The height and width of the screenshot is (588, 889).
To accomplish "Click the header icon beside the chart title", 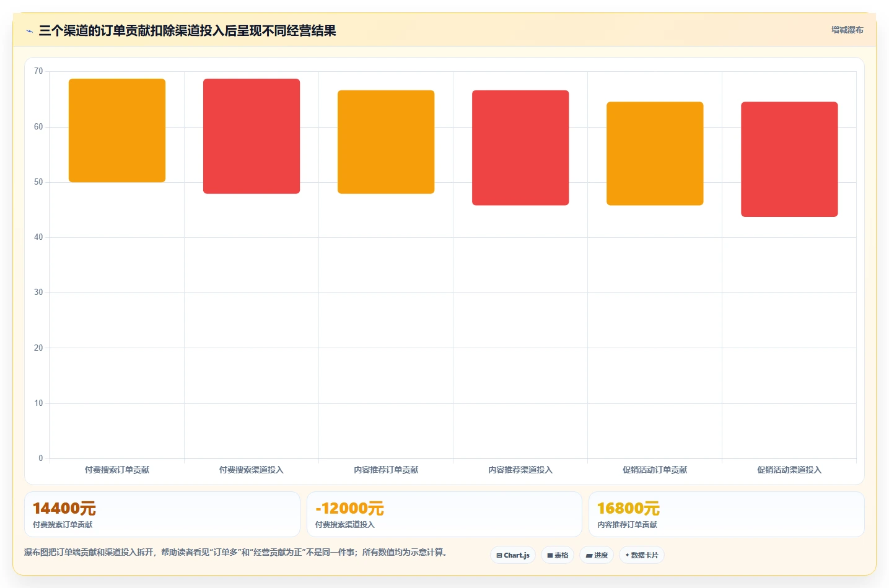I will 29,31.
